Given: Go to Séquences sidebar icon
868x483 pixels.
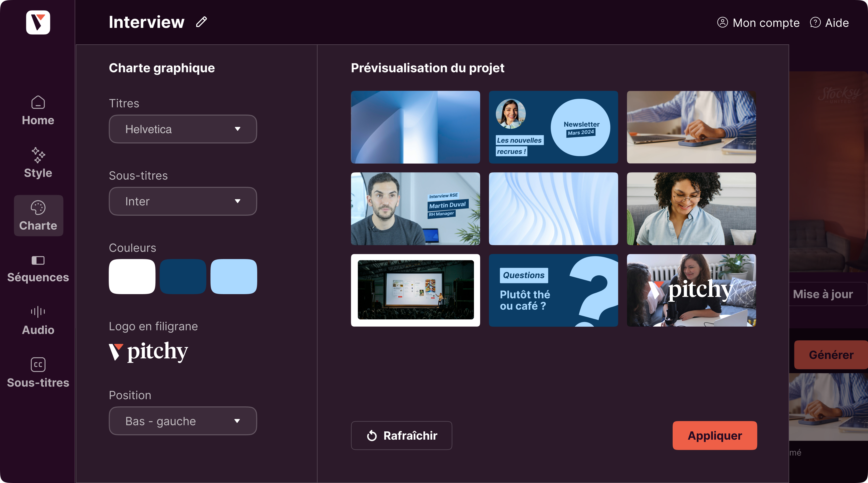Looking at the screenshot, I should tap(38, 260).
